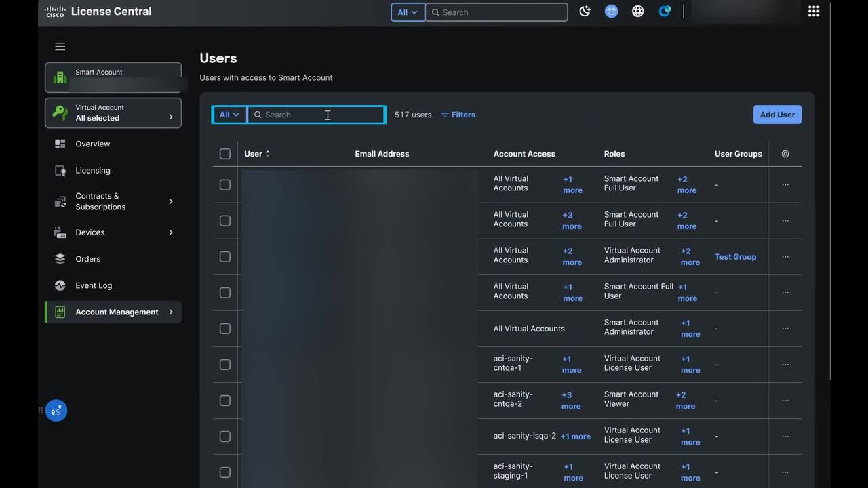Screen dimensions: 868x488
Task: Click the Add User button
Action: click(x=777, y=115)
